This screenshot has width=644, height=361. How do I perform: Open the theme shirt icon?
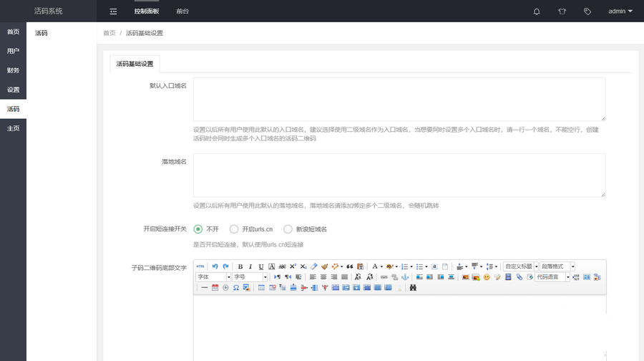coord(562,11)
